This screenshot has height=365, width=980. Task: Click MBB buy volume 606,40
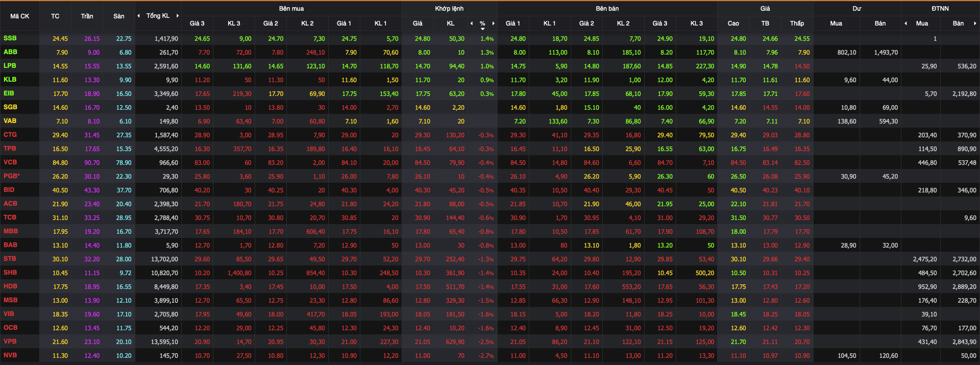coord(315,232)
